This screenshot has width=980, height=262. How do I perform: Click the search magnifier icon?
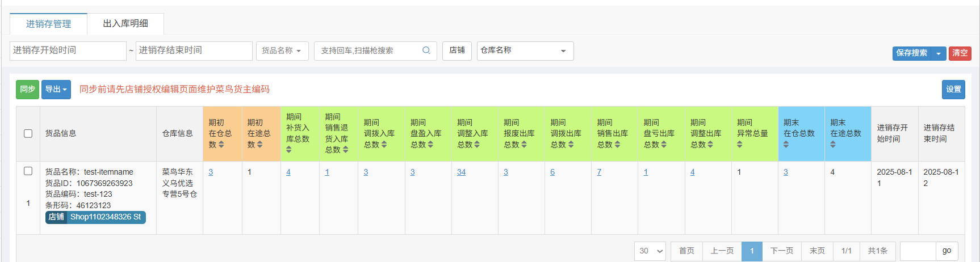pos(426,50)
